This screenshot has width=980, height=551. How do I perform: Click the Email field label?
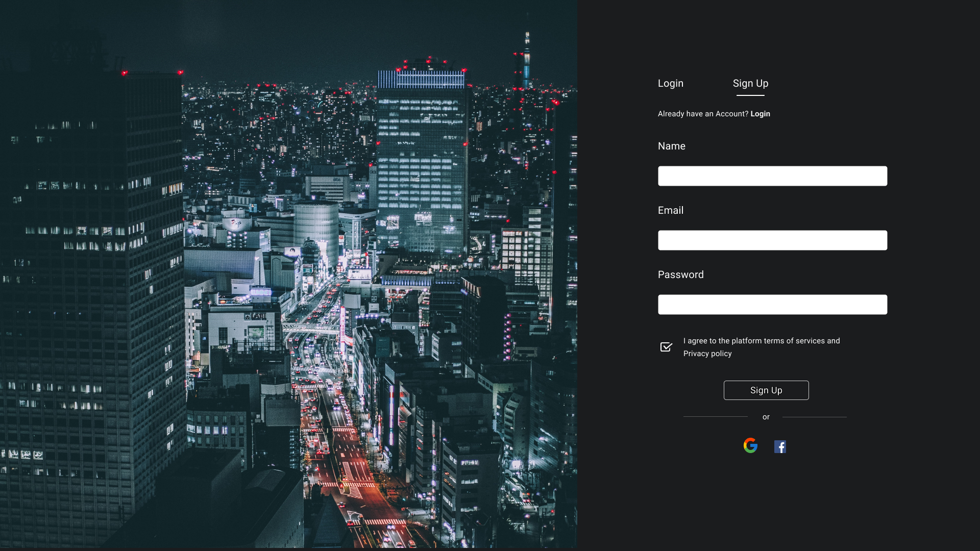tap(670, 210)
